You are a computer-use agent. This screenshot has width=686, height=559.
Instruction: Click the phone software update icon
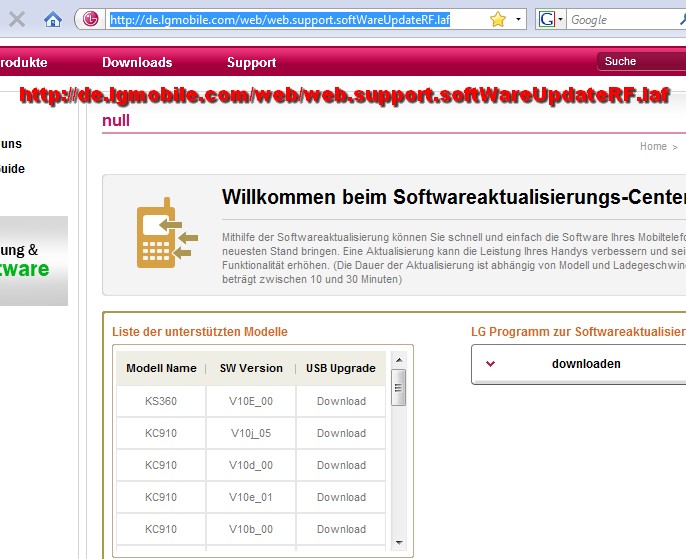(x=167, y=233)
